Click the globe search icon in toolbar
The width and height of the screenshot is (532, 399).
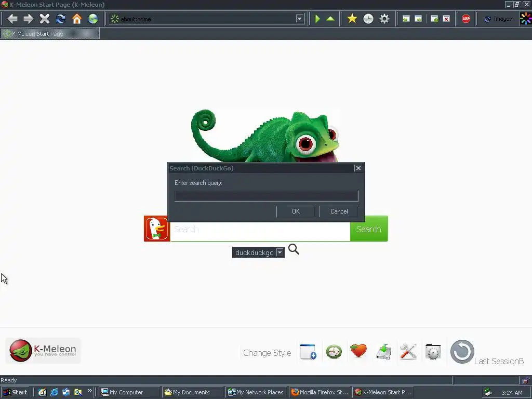point(93,19)
